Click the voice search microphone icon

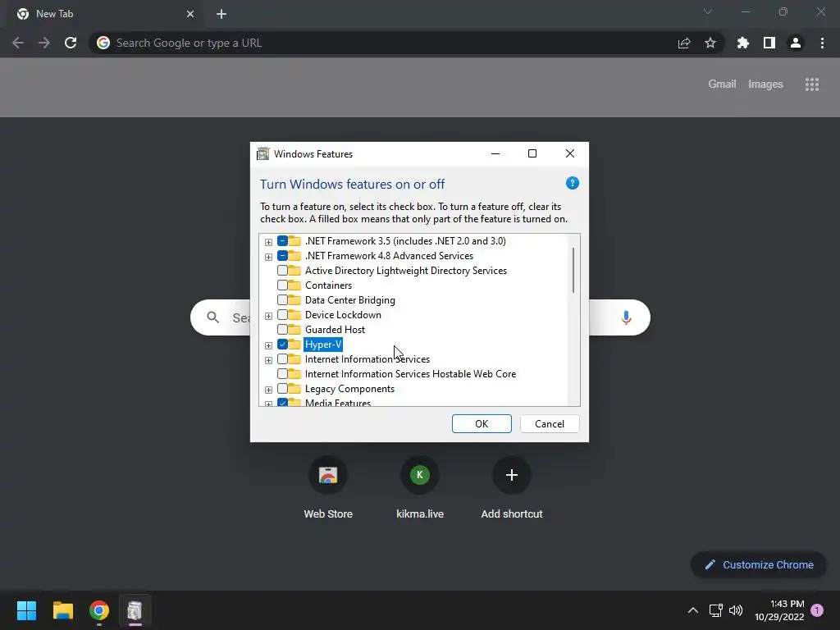coord(626,317)
